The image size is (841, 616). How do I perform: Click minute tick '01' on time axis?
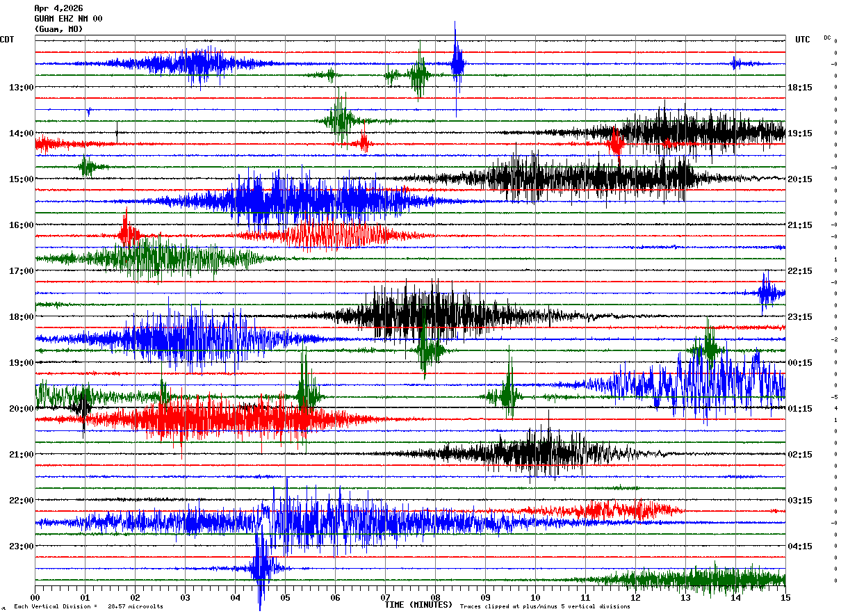click(x=85, y=597)
